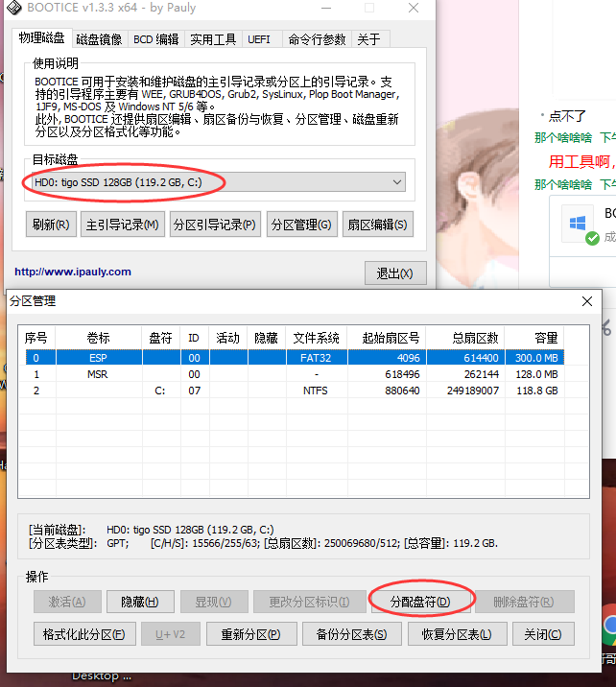616x687 pixels.
Task: Click the NTFS file system cell
Action: click(316, 391)
